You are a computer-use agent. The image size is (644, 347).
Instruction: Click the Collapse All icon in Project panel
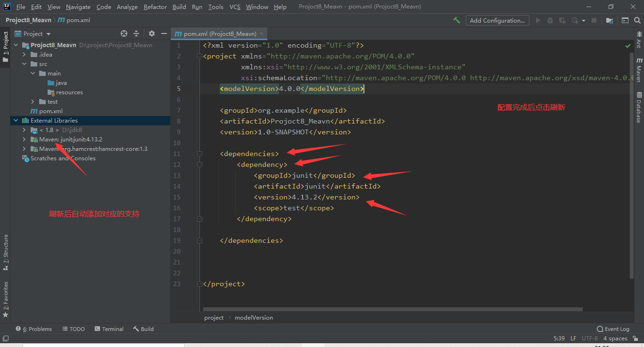[x=136, y=33]
